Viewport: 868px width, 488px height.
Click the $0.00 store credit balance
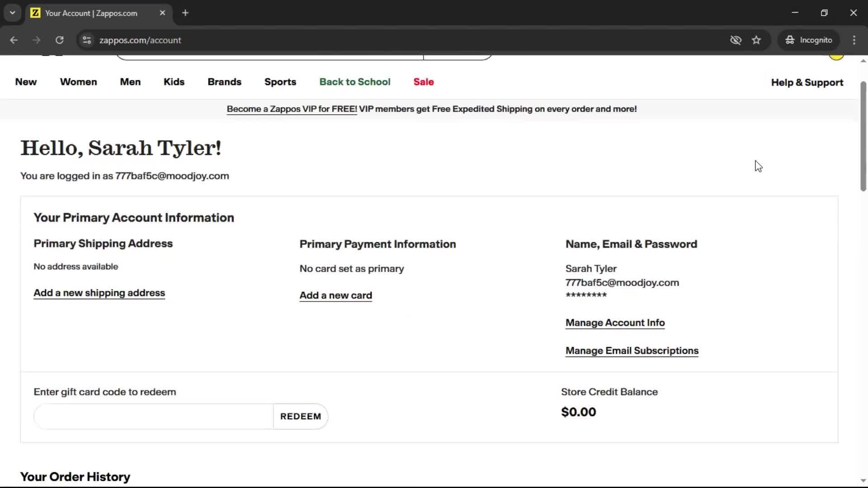[x=578, y=412]
